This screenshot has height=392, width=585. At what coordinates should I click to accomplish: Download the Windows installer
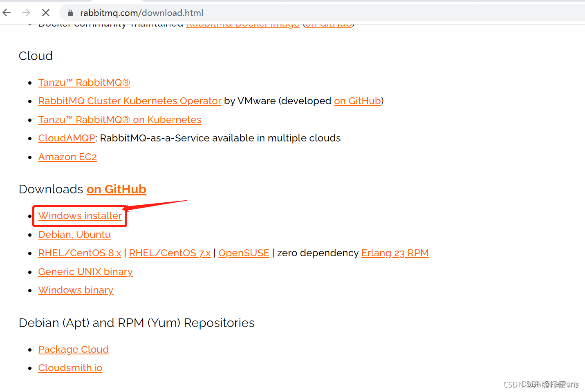80,216
